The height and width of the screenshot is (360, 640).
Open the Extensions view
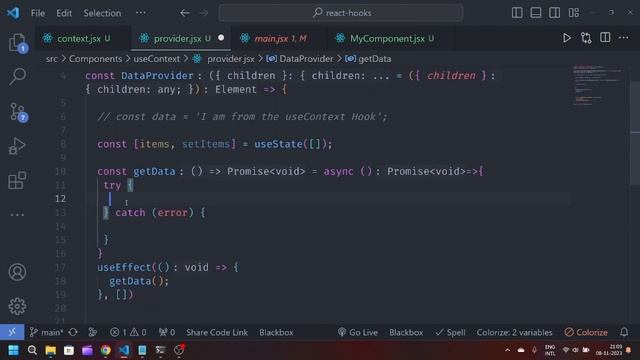point(17,180)
